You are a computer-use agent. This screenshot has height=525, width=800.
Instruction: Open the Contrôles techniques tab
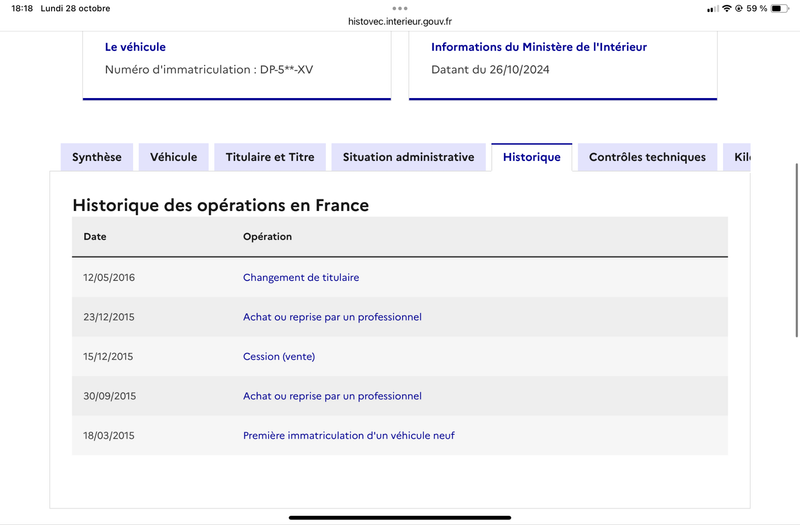click(x=647, y=157)
